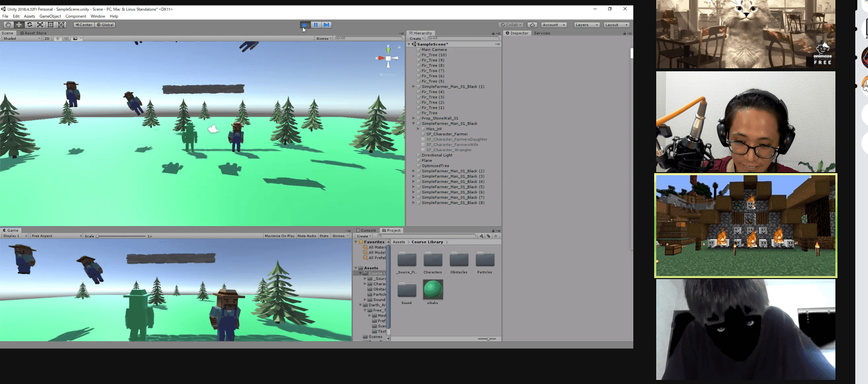This screenshot has width=868, height=384.
Task: Open the Layout dropdown
Action: (617, 25)
